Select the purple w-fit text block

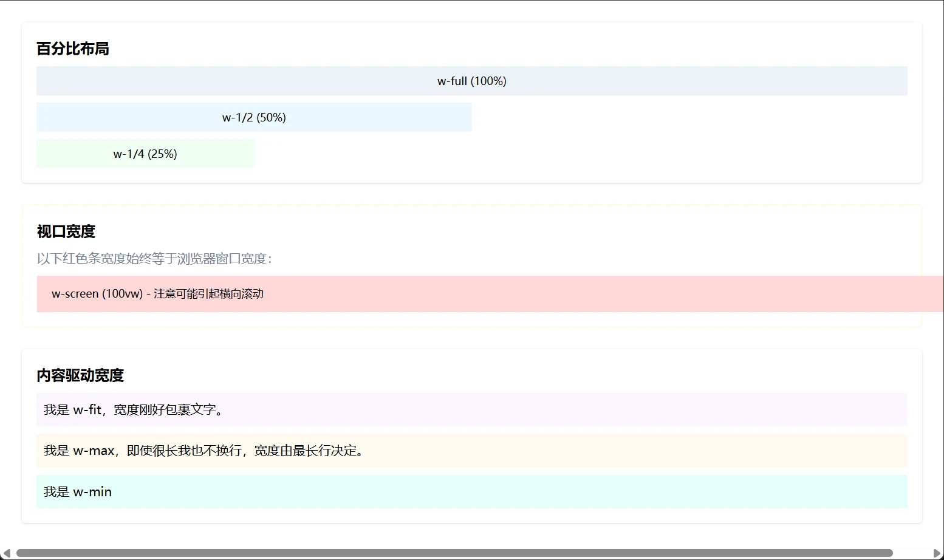[471, 409]
